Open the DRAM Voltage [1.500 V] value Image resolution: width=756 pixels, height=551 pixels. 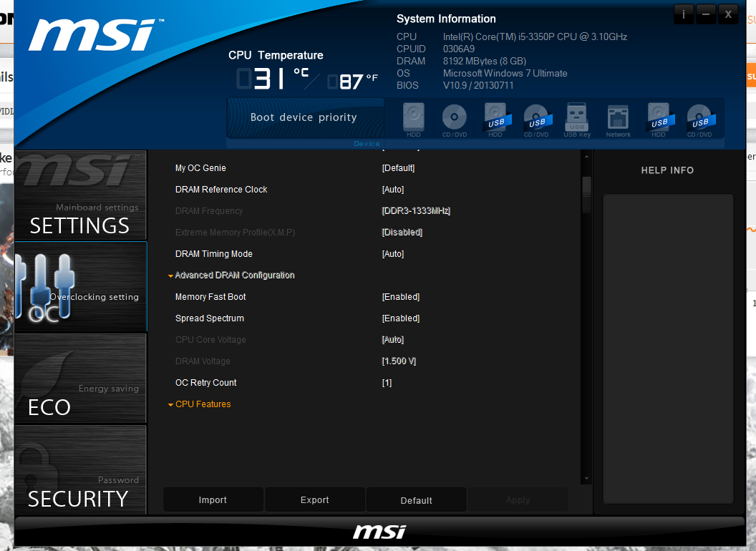pos(399,361)
